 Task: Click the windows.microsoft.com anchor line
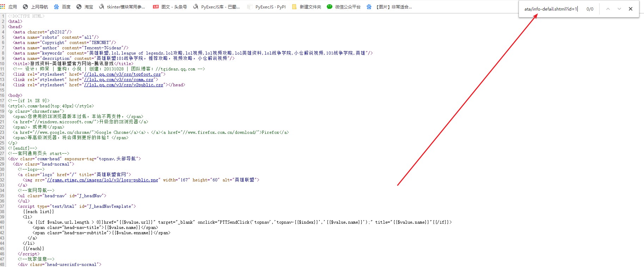80,122
